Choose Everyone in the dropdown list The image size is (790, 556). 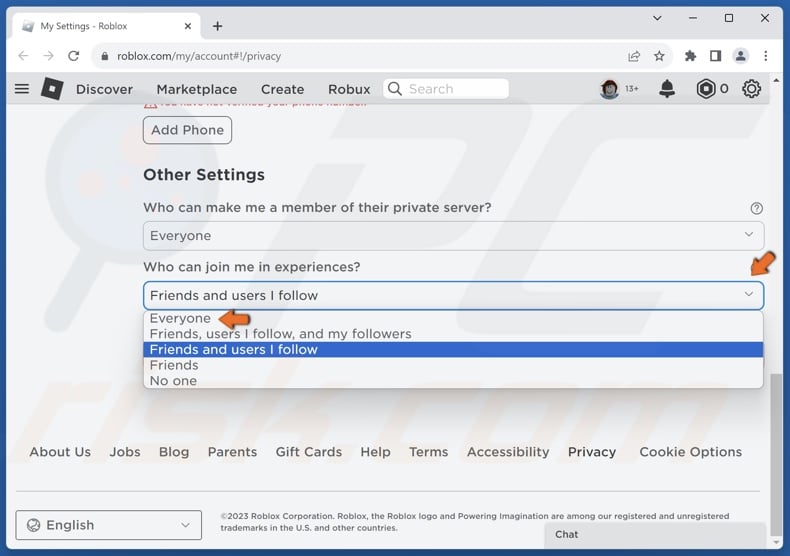point(453,318)
